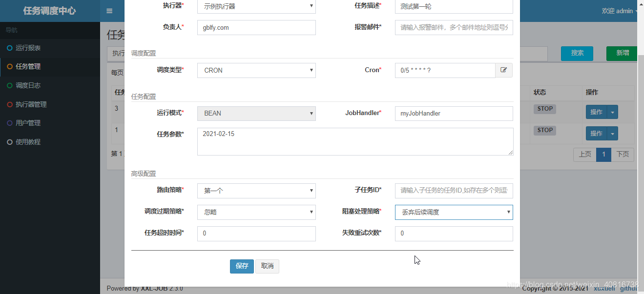Open the 运行模式 BEAN dropdown

[x=256, y=113]
